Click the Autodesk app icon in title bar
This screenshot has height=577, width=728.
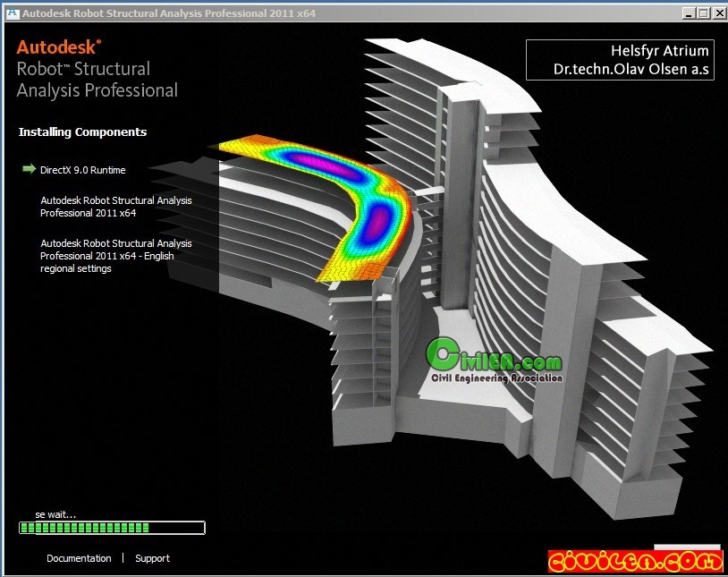click(x=13, y=13)
